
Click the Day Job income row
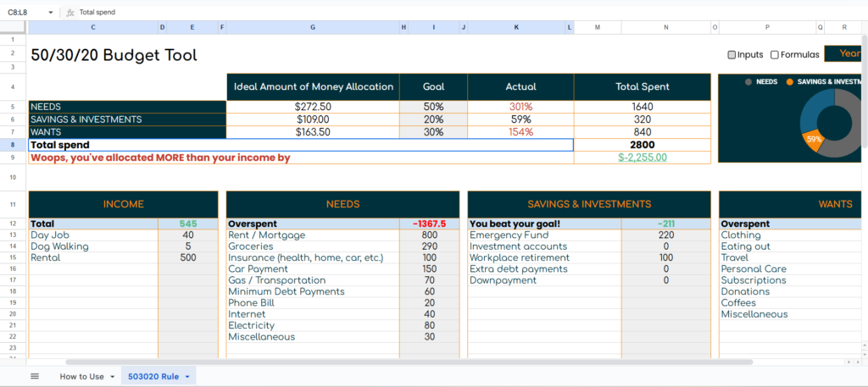[x=93, y=235]
